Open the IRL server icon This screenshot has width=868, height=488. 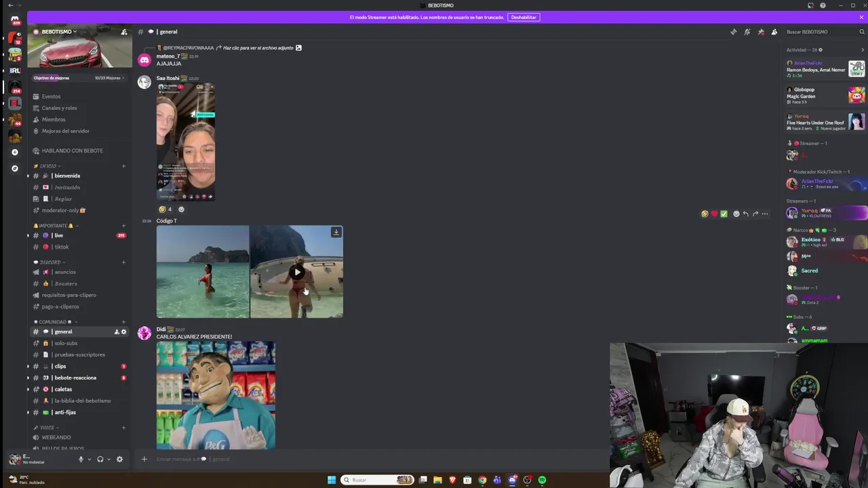15,70
